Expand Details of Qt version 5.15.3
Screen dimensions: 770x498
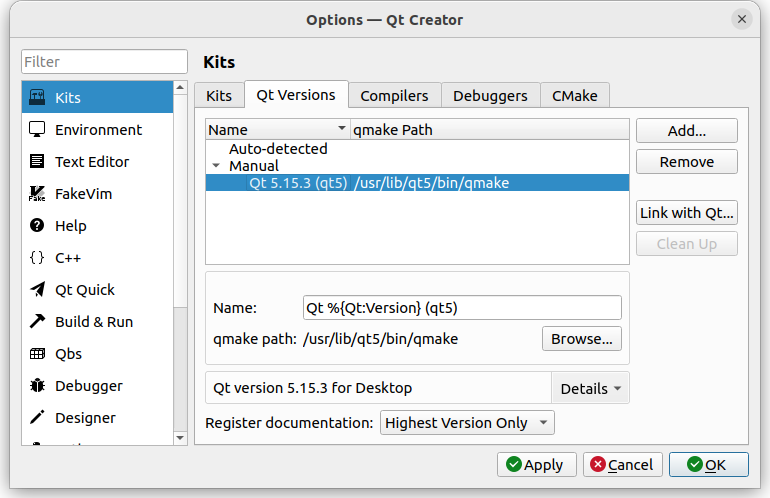pos(590,388)
